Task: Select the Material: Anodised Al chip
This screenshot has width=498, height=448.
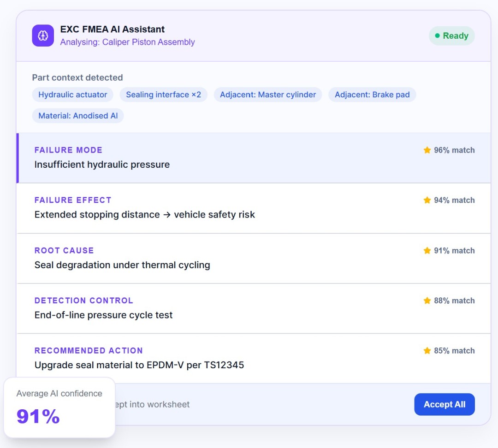Action: coord(78,116)
